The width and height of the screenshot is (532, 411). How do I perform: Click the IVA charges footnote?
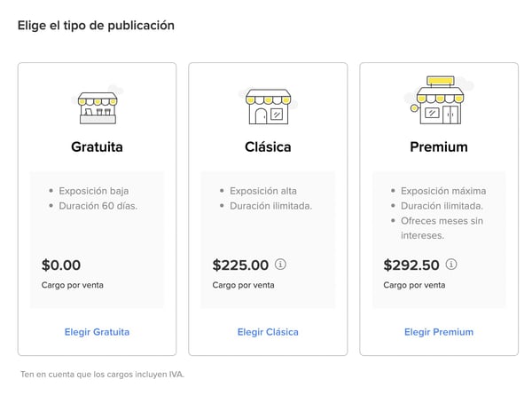coord(103,374)
